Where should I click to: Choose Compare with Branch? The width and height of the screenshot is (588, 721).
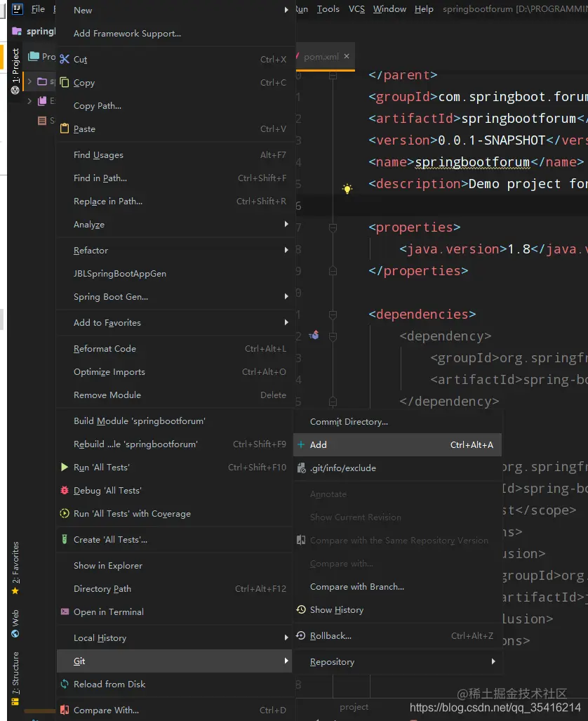tap(397, 587)
